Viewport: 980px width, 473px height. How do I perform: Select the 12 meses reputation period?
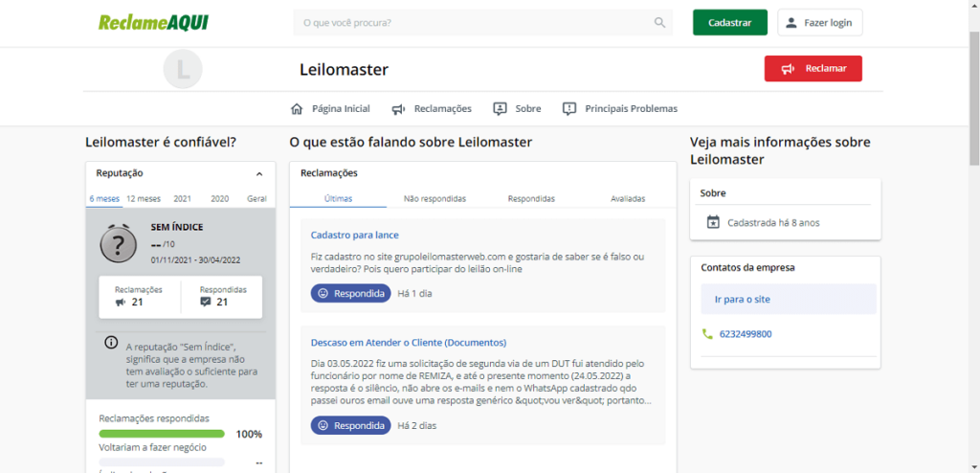[x=143, y=198]
